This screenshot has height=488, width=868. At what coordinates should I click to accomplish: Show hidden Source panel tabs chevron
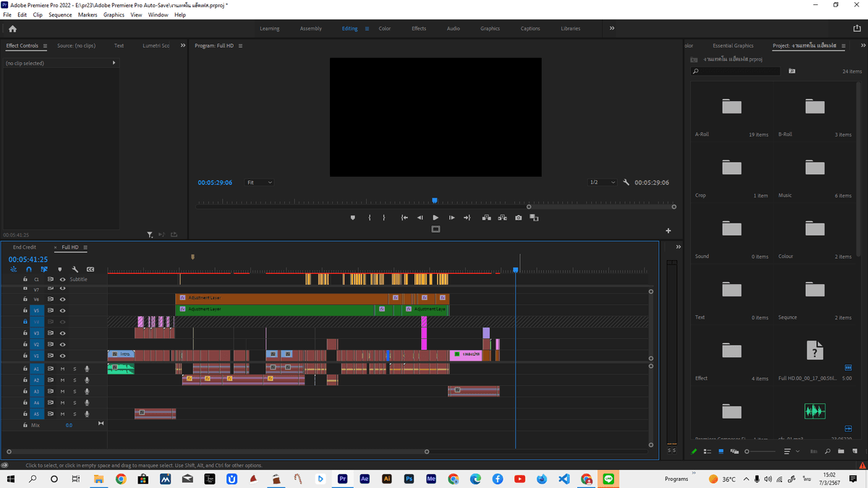click(x=183, y=46)
